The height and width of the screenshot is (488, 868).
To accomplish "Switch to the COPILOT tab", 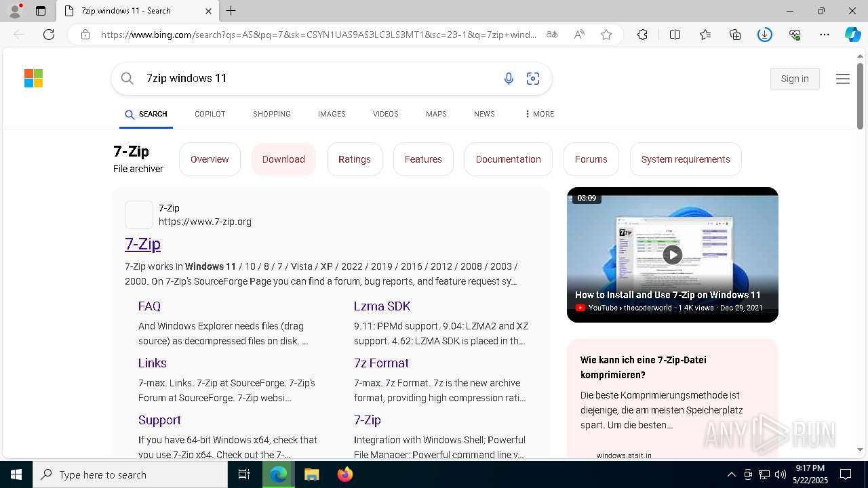I will point(210,114).
